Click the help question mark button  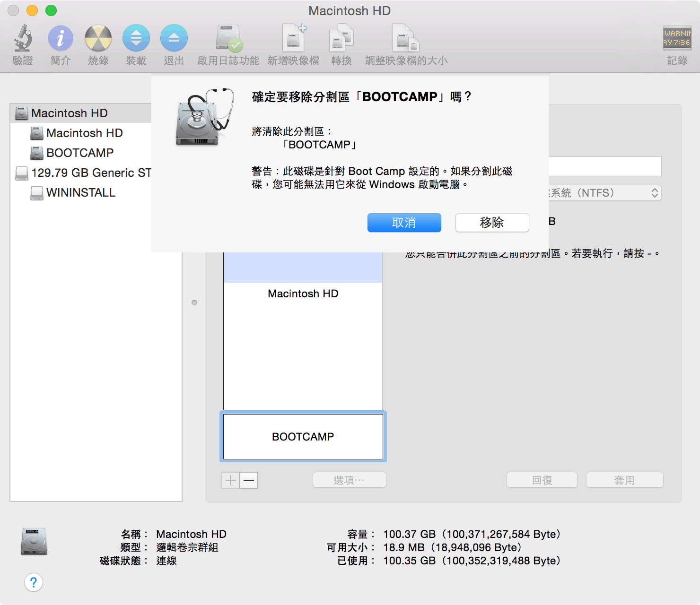(34, 582)
